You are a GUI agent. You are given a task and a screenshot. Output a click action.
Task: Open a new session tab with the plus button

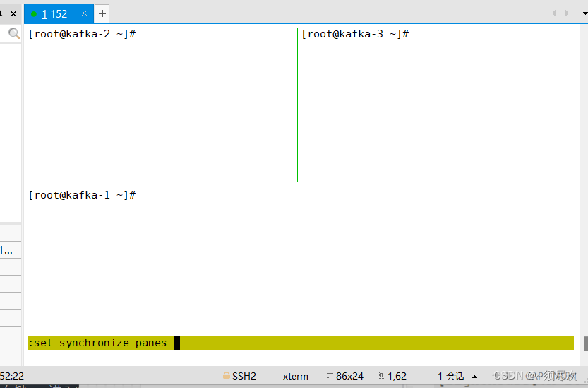click(102, 14)
